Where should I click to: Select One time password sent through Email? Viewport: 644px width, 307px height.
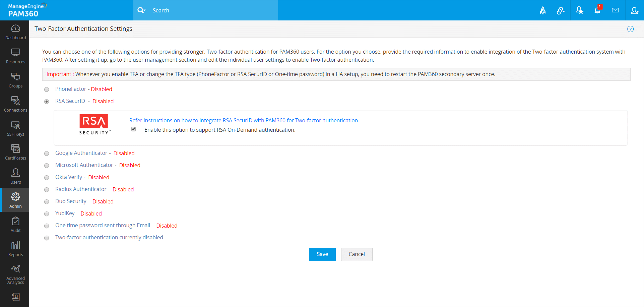[x=47, y=226]
